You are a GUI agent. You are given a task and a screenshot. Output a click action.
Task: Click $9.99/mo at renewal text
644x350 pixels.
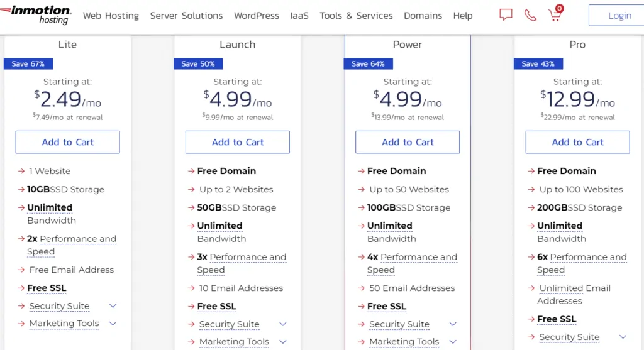pyautogui.click(x=237, y=117)
